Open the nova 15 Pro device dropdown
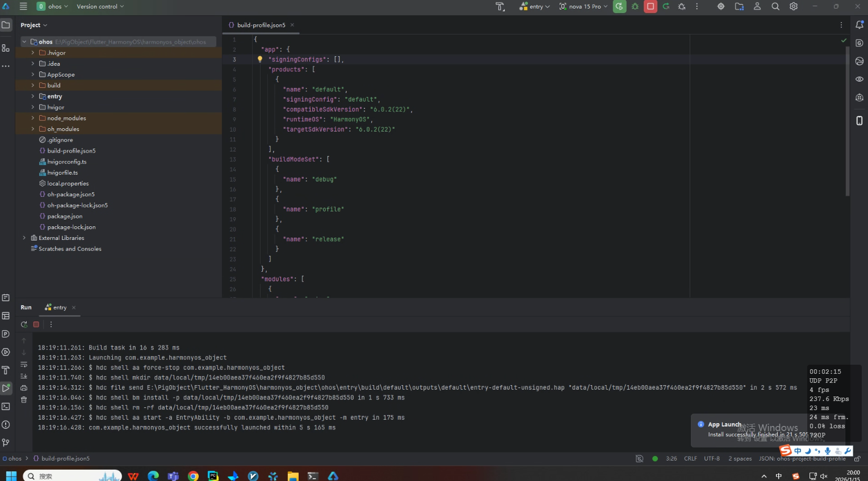This screenshot has height=481, width=868. tap(584, 6)
